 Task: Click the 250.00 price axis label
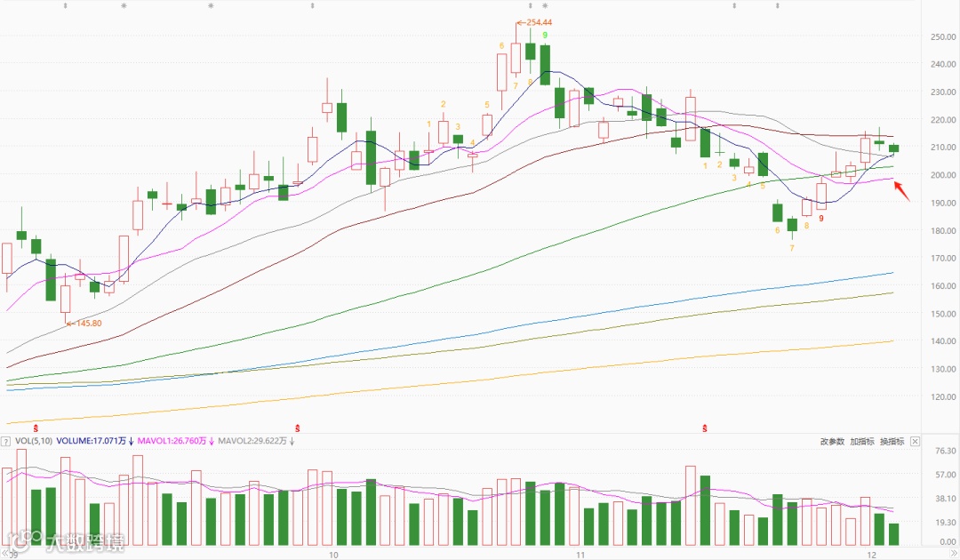coord(943,36)
